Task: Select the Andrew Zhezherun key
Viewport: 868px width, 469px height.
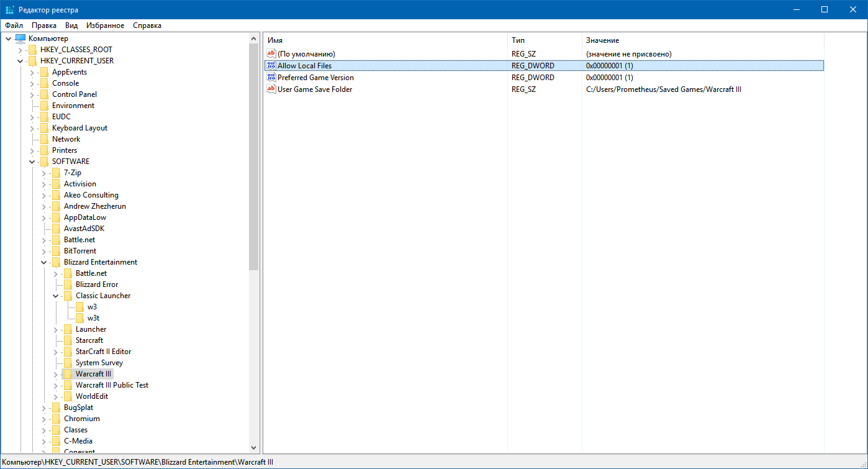Action: (x=95, y=206)
